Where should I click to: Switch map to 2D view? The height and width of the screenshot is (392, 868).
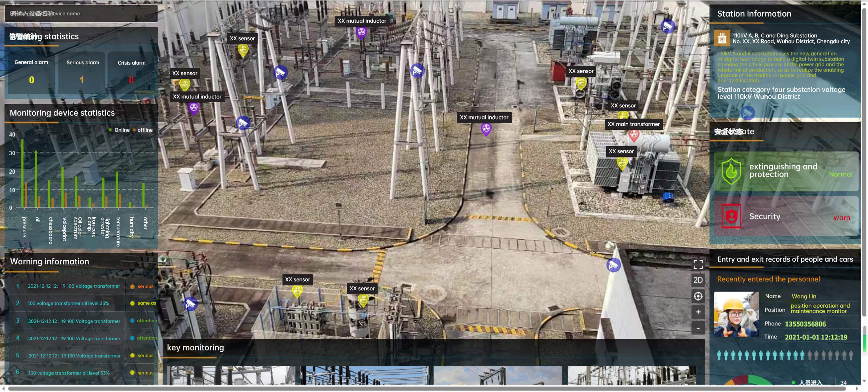[x=698, y=280]
